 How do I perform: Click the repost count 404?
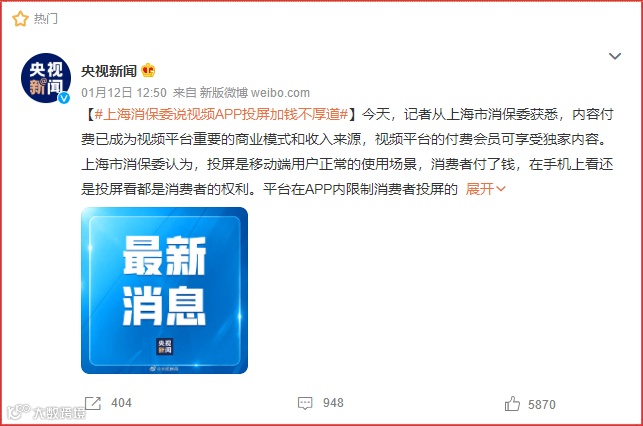click(x=121, y=403)
